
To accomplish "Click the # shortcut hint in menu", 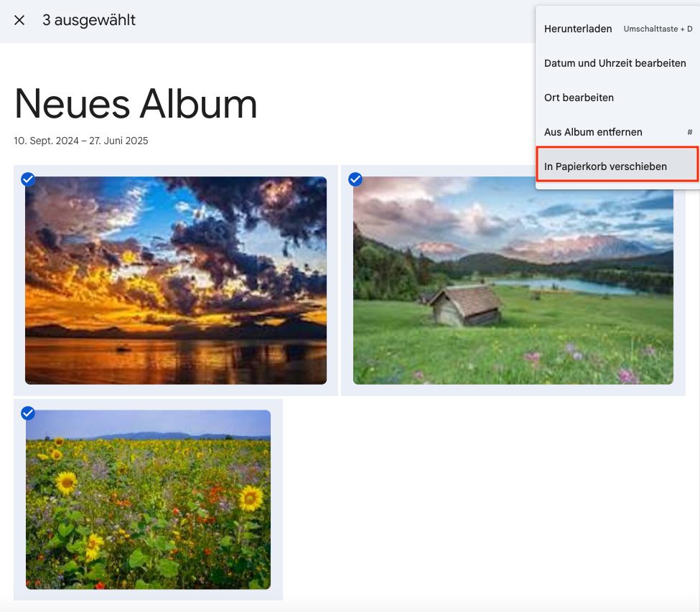I will point(689,133).
